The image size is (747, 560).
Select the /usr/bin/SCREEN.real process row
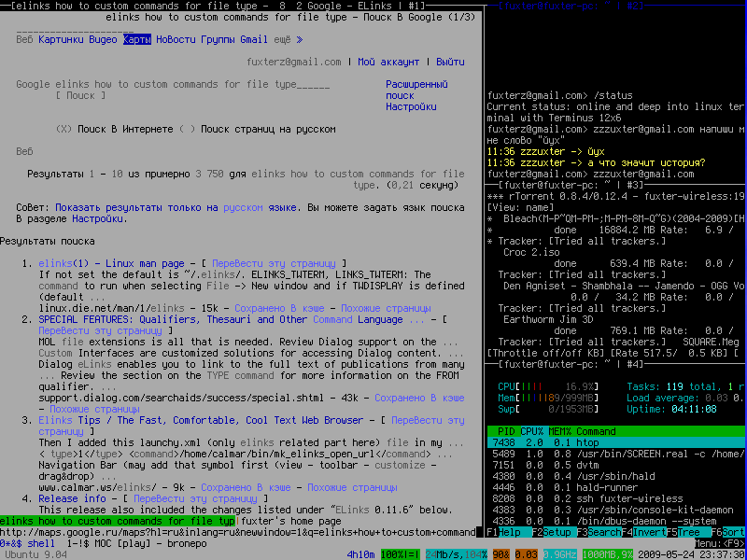617,455
